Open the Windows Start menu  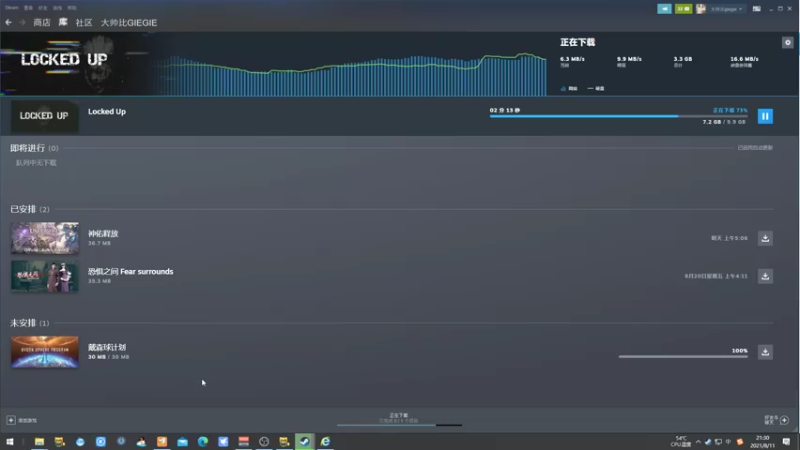(x=9, y=441)
